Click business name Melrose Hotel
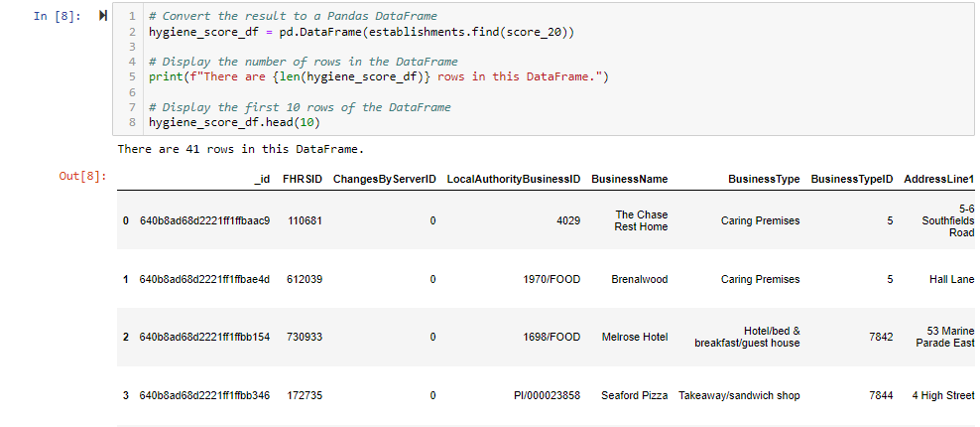 [635, 337]
